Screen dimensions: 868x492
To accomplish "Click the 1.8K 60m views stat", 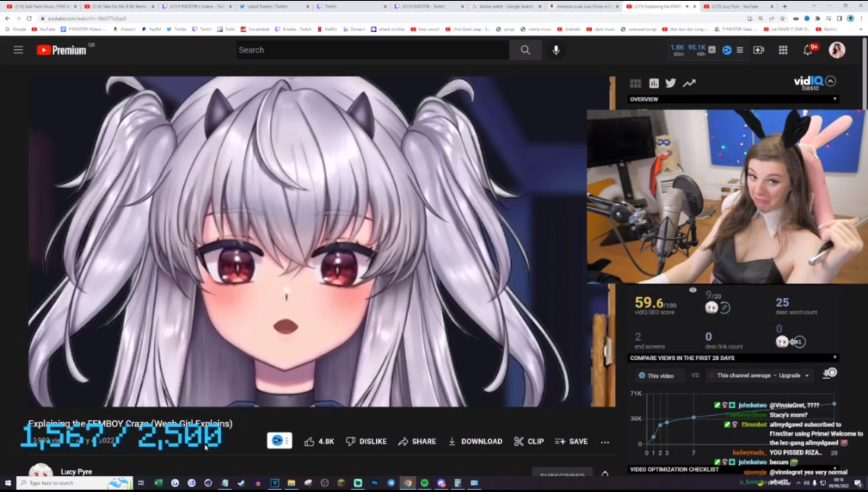I will (x=677, y=50).
